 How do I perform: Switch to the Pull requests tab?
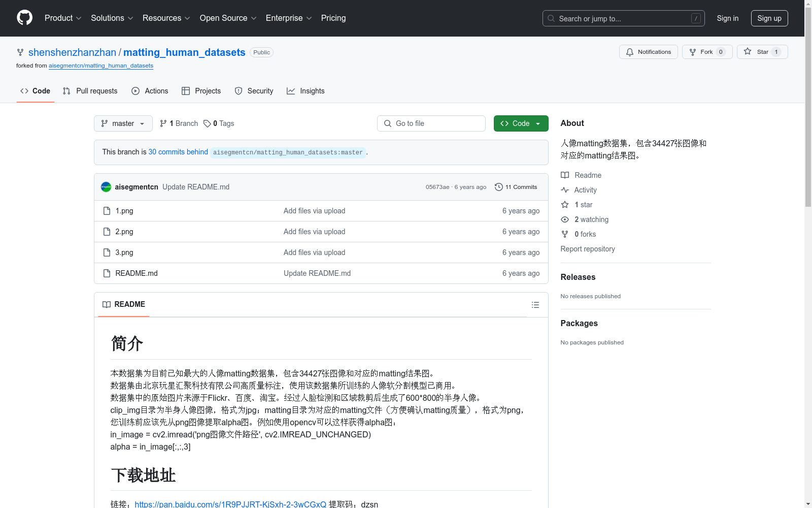90,91
